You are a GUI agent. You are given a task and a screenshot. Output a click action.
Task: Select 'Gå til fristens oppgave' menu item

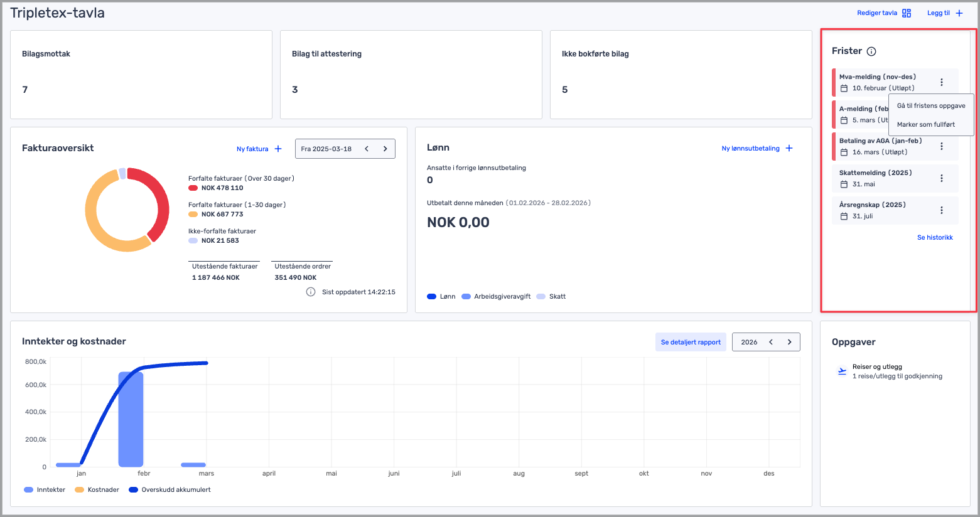[x=930, y=106]
